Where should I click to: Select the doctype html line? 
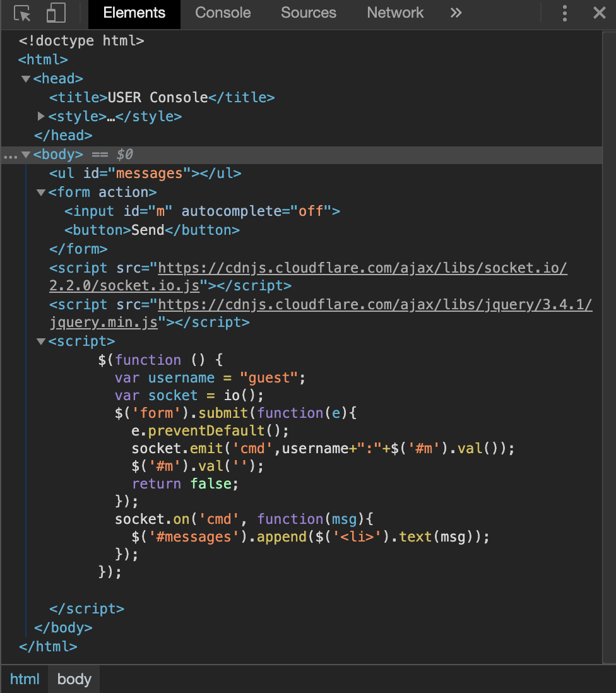pos(81,40)
